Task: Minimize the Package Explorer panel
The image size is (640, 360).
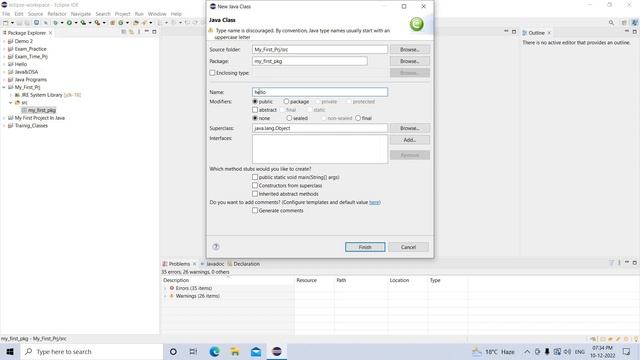Action: pos(147,31)
